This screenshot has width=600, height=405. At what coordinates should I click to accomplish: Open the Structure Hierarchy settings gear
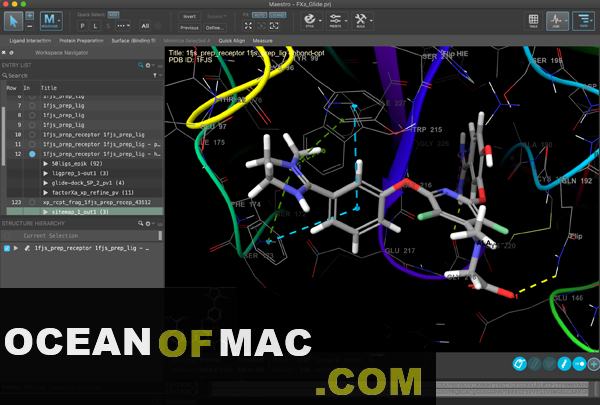pyautogui.click(x=148, y=223)
